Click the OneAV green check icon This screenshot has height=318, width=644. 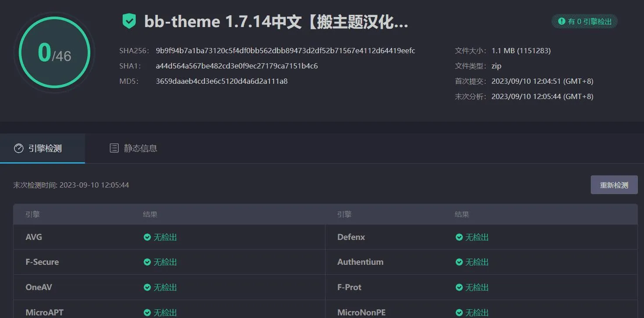coord(147,287)
